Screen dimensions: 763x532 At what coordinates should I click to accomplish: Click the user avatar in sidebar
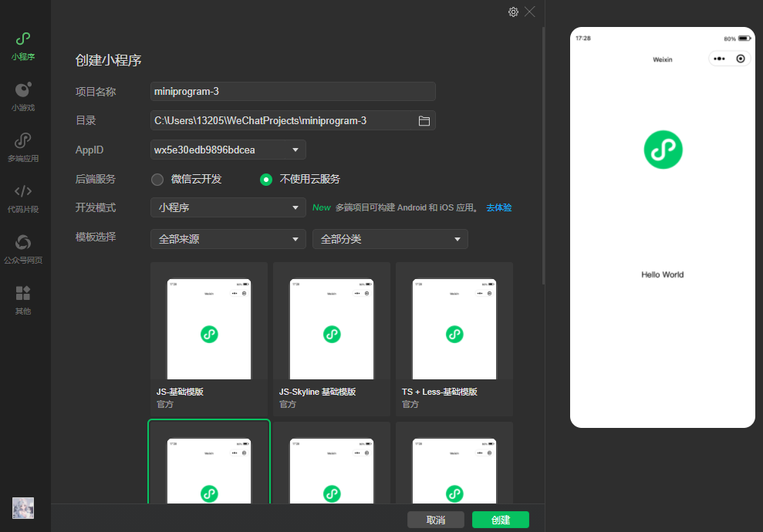point(23,508)
